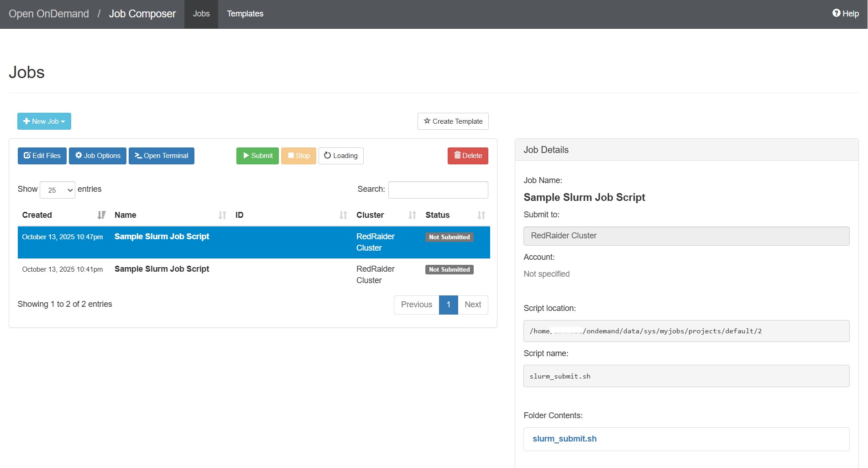
Task: Select the Jobs tab in navbar
Action: [x=201, y=14]
